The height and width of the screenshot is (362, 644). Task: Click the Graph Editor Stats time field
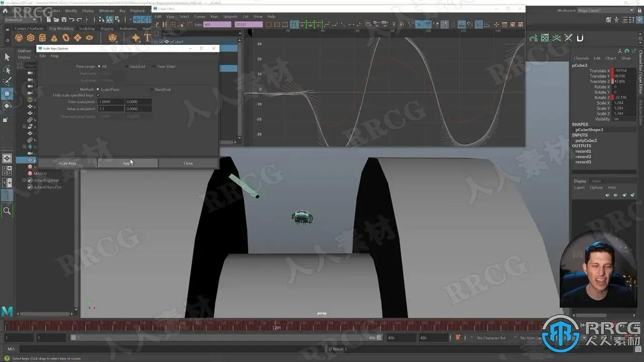pyautogui.click(x=217, y=24)
